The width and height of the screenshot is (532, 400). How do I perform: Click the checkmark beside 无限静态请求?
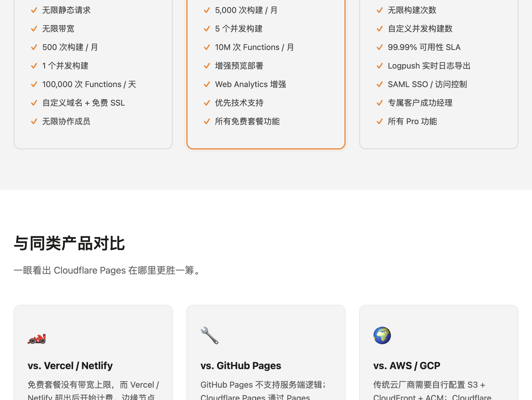34,10
